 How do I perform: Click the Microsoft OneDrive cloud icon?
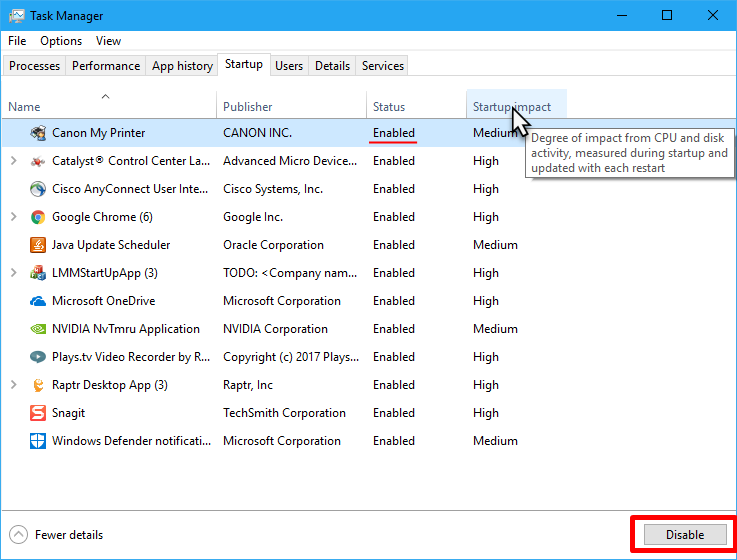[38, 301]
